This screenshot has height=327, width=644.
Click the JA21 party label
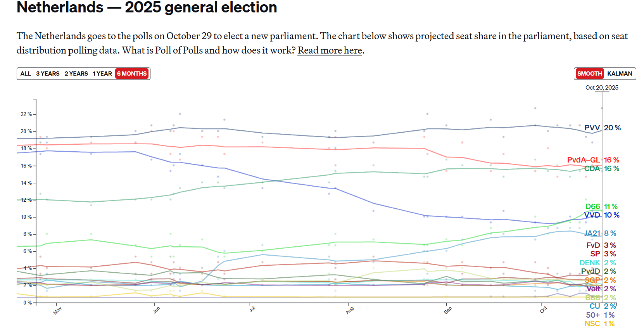(592, 234)
